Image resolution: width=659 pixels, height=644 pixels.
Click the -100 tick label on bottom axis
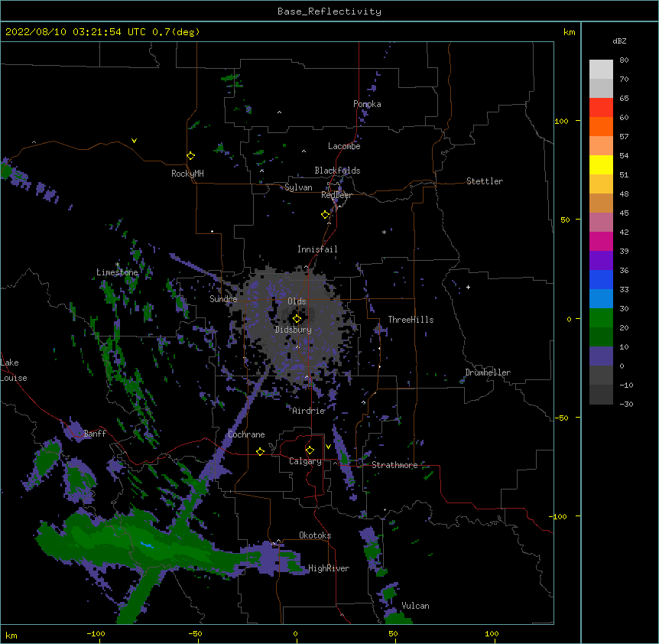point(96,633)
